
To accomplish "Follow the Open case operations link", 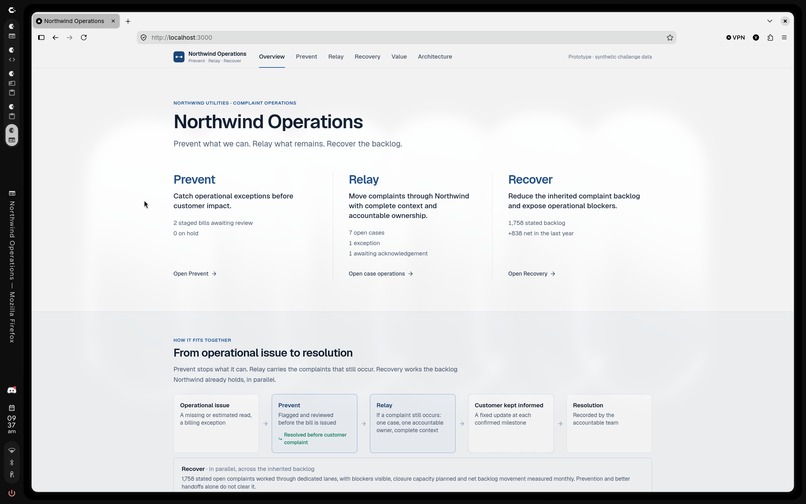I will [381, 274].
